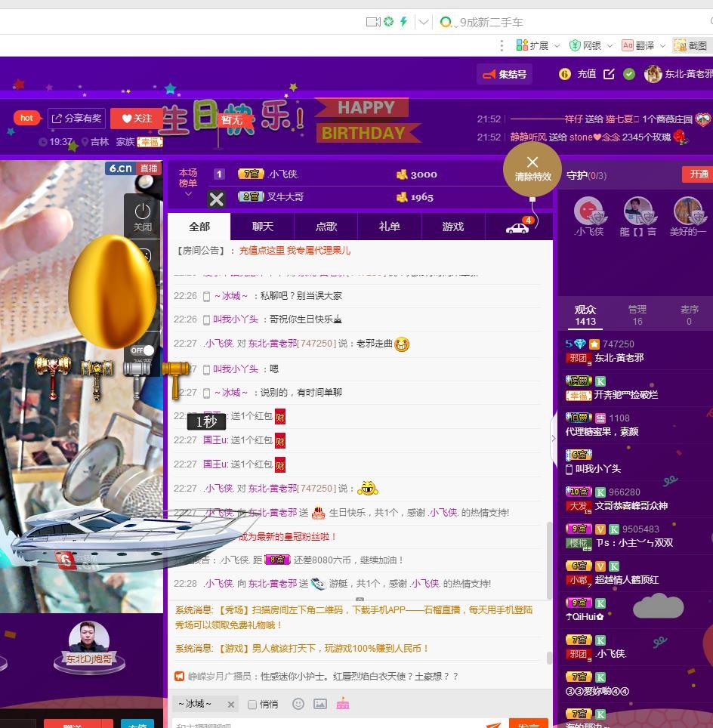Viewport: 713px width, 728px height.
Task: Close the ranking list with X icon
Action: [x=217, y=199]
